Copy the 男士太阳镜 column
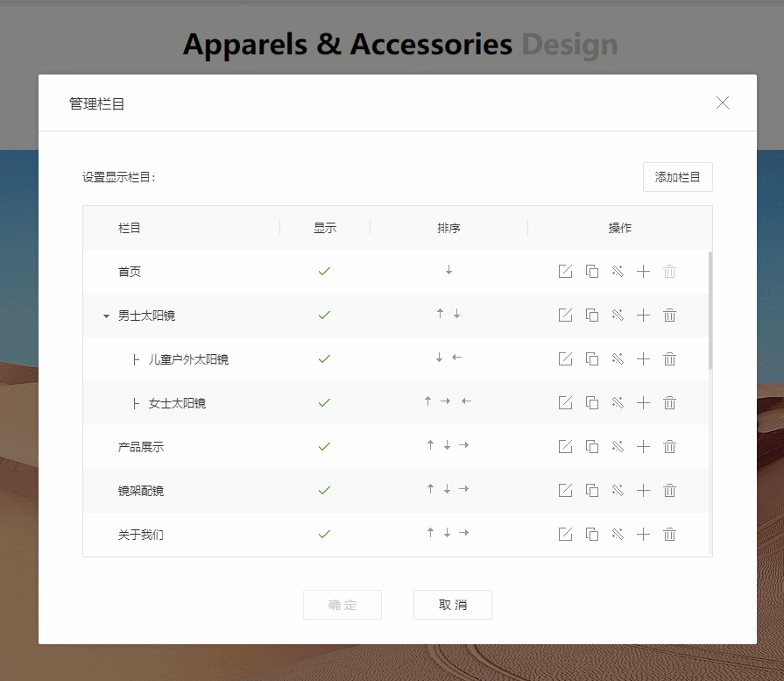The height and width of the screenshot is (681, 784). 592,316
